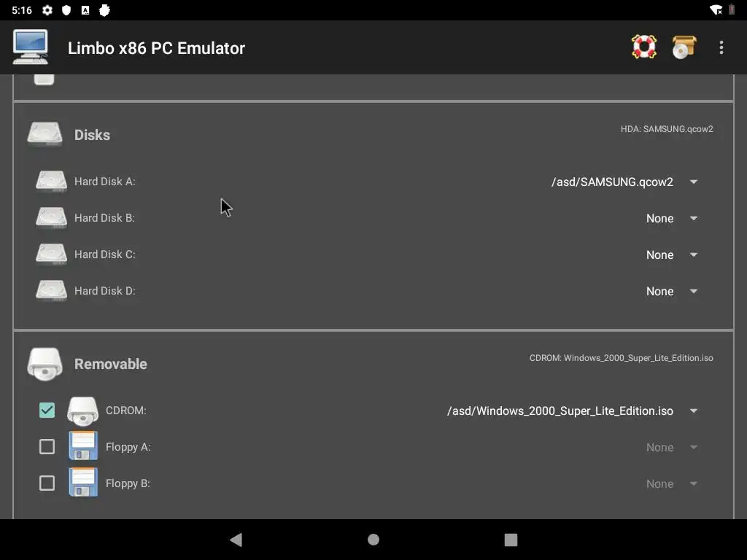
Task: Click the battery status icon
Action: 731,9
